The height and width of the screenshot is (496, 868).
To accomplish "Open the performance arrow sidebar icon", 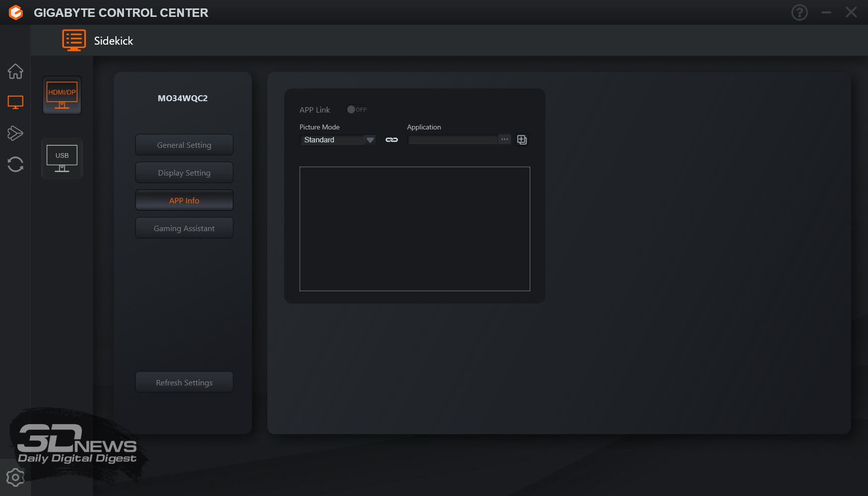I will [15, 133].
